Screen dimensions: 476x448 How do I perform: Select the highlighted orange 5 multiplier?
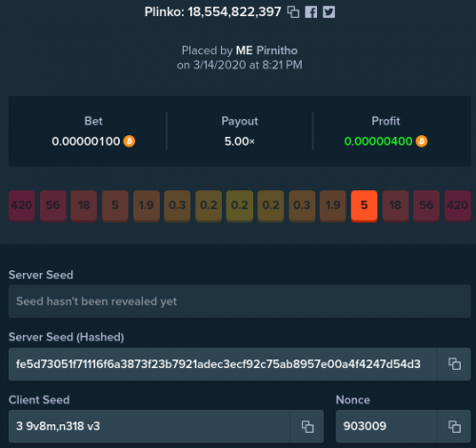364,205
